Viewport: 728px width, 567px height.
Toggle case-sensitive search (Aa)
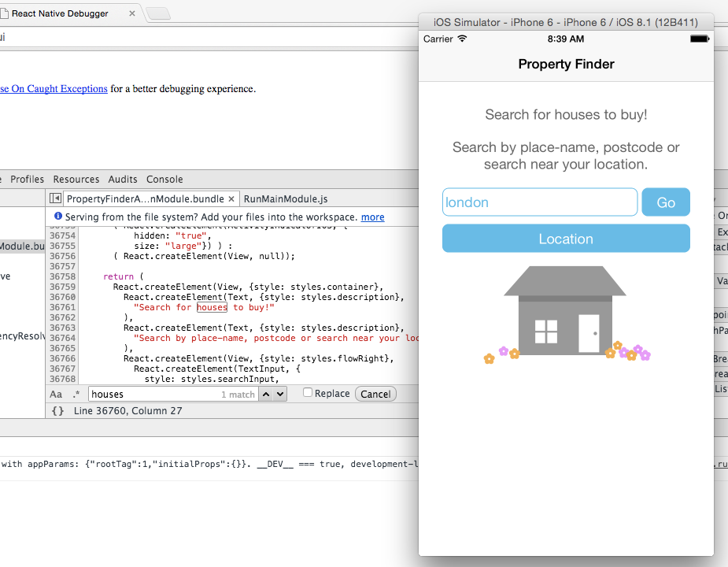[x=56, y=394]
